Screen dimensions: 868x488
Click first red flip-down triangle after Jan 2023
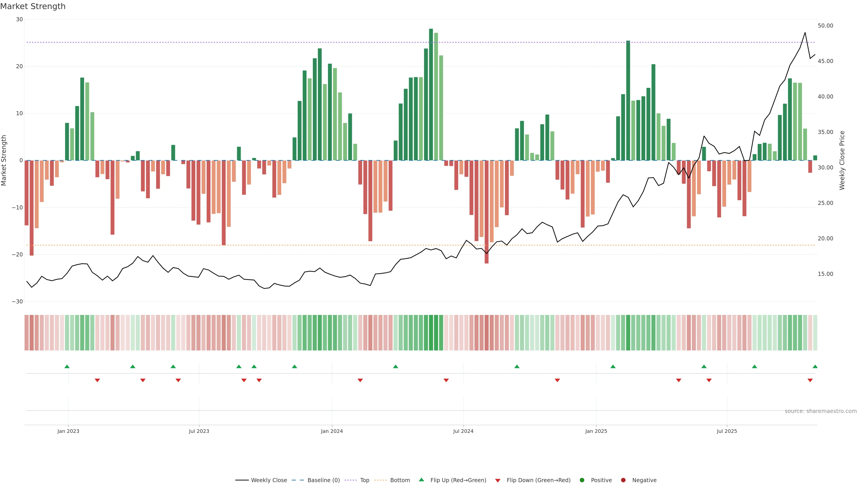click(x=97, y=380)
